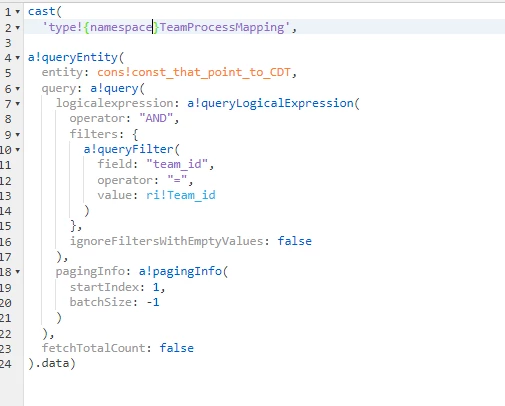505x406 pixels.
Task: Click the false value on line 23
Action: 177,348
